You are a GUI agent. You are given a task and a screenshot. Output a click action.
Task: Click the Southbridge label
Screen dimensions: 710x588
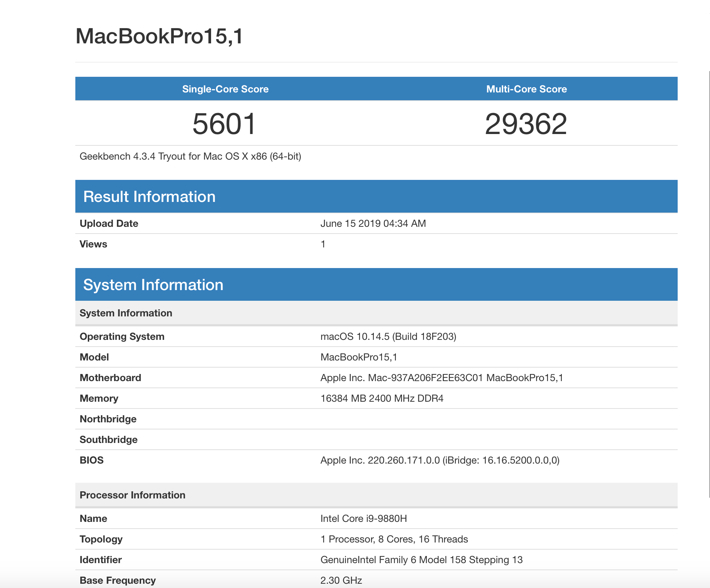click(108, 440)
